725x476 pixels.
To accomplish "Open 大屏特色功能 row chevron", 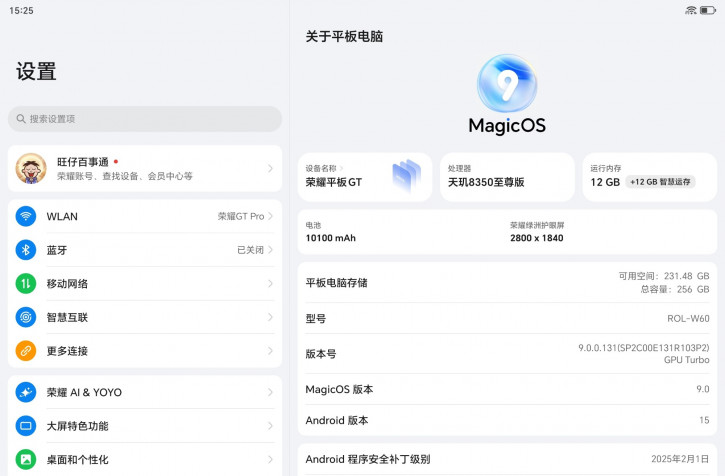I will (270, 426).
